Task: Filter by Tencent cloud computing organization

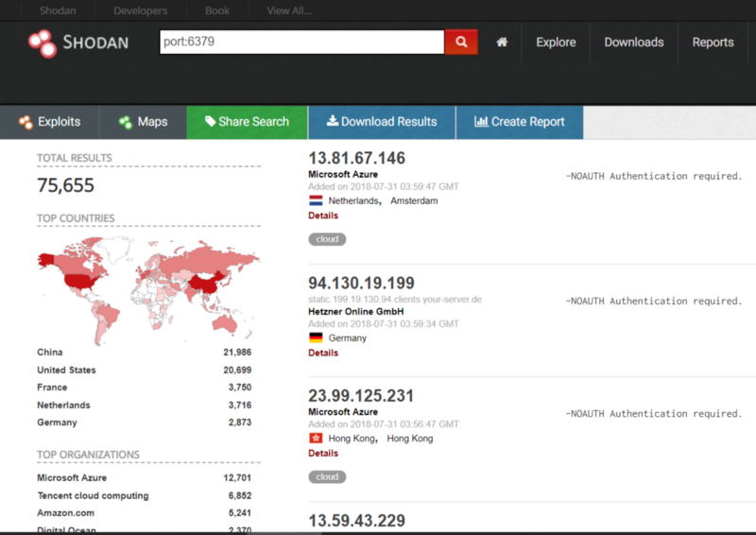Action: [x=93, y=496]
